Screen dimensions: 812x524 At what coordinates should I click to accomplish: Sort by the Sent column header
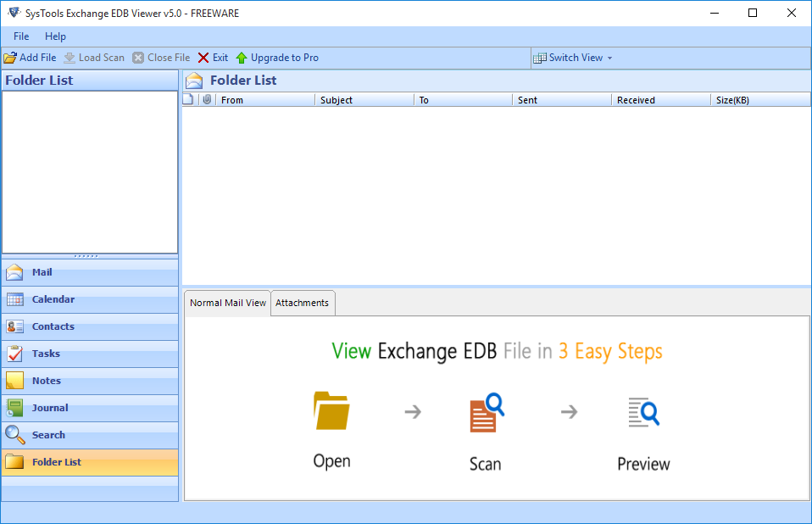[x=562, y=100]
